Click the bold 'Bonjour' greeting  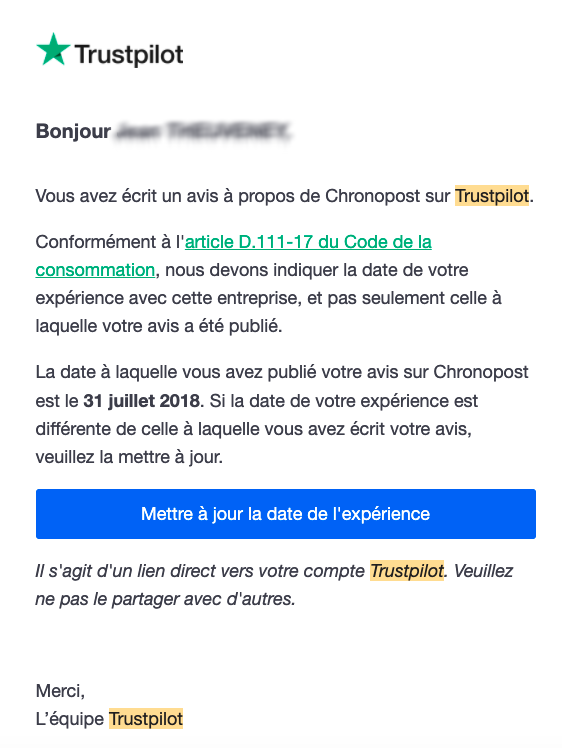coord(73,131)
